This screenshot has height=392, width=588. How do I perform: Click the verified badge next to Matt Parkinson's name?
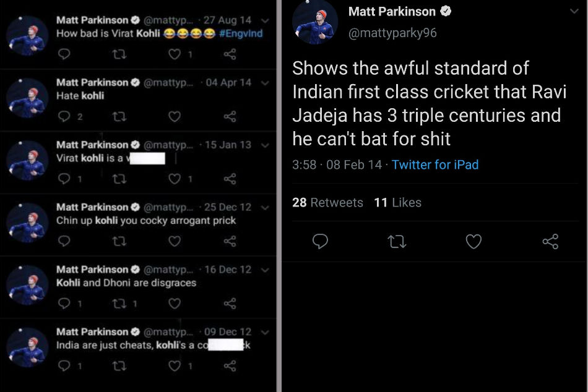pyautogui.click(x=446, y=11)
